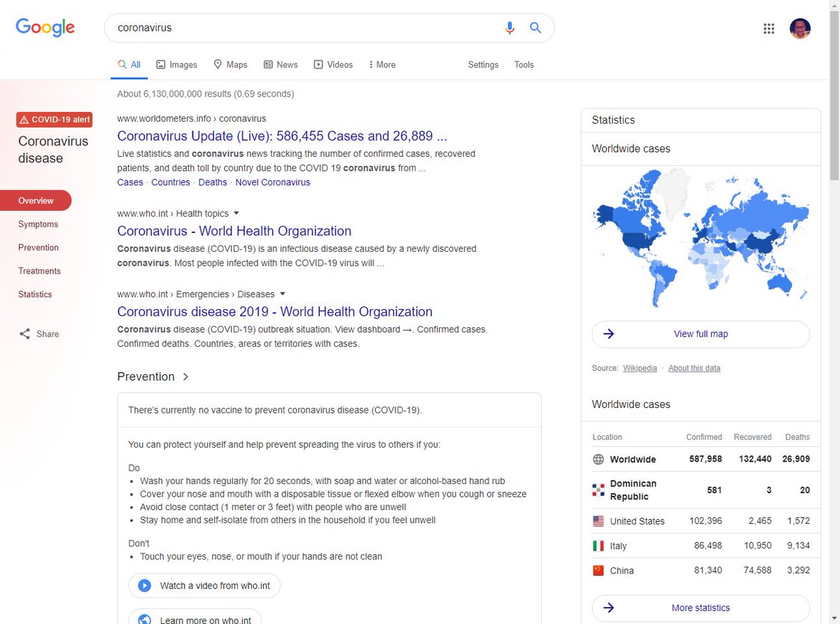Click the Statistics panel heading
The height and width of the screenshot is (624, 840).
click(x=613, y=120)
